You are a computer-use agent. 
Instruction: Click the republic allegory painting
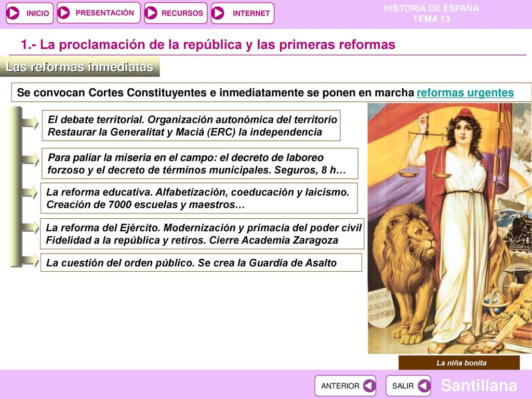(x=450, y=229)
